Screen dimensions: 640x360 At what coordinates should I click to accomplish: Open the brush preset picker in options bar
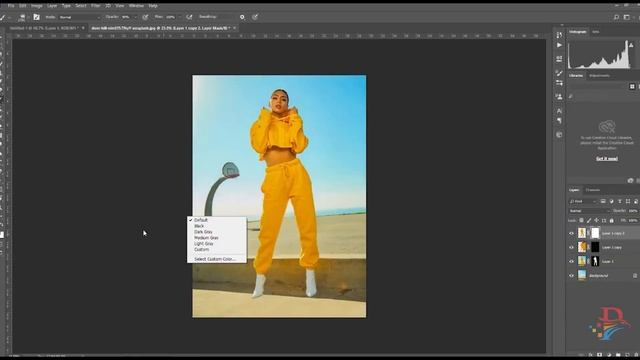[22, 17]
